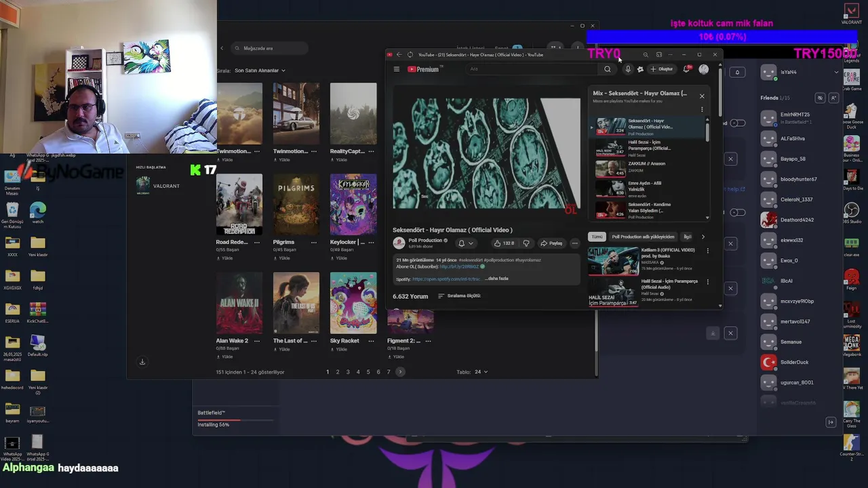Click the add friend icon beside Friends
The image size is (868, 488).
pos(833,98)
